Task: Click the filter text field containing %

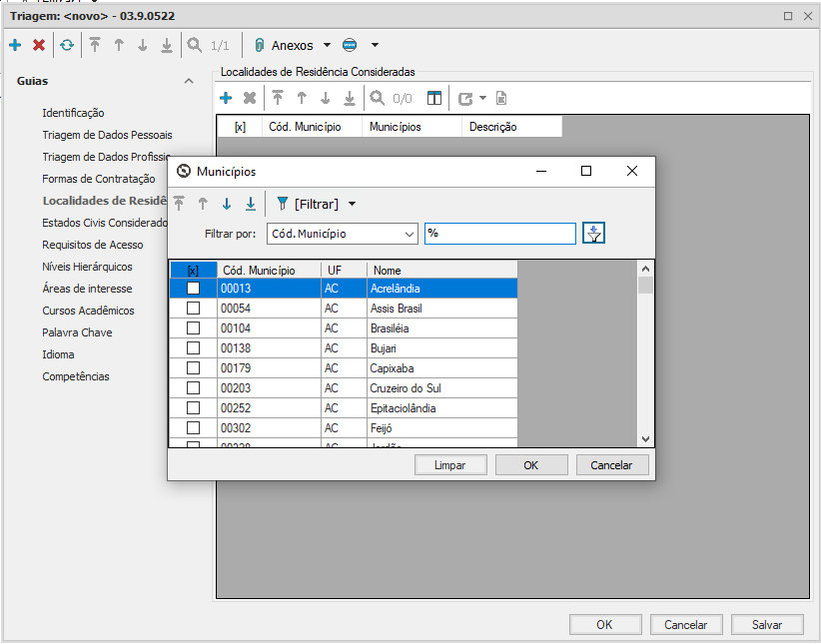Action: (x=499, y=234)
